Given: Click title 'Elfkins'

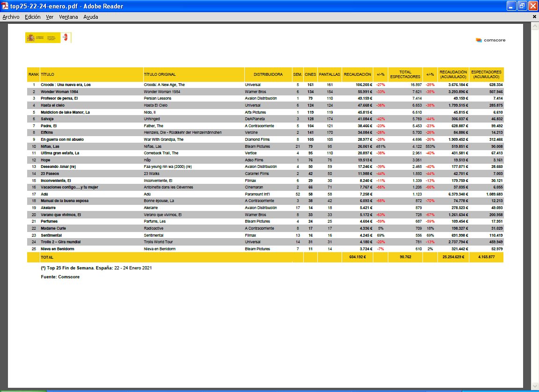Looking at the screenshot, I should point(47,132).
